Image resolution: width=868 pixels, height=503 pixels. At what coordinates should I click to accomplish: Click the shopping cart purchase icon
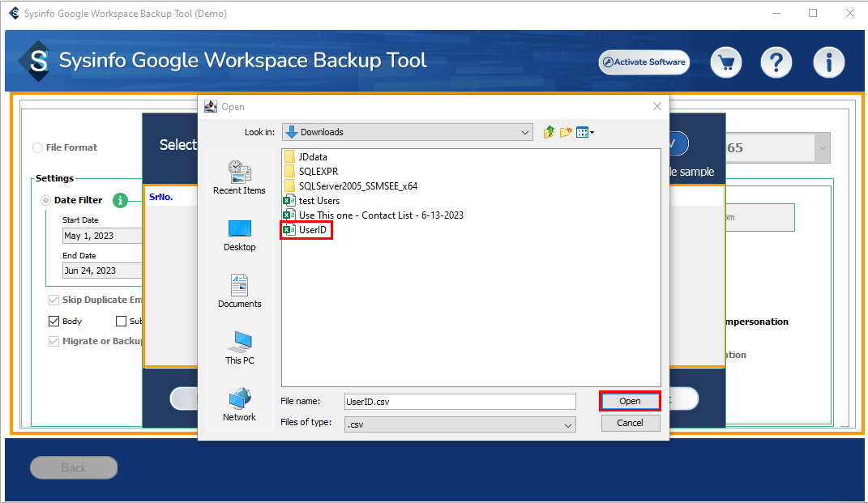click(x=725, y=62)
